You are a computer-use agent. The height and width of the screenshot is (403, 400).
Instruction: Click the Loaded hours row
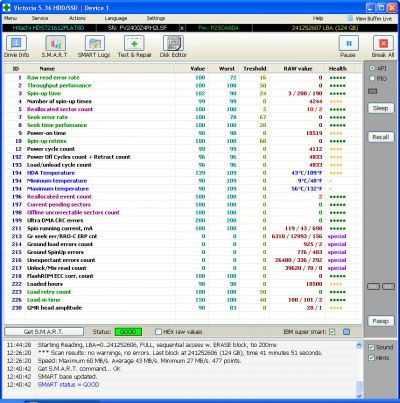183,284
